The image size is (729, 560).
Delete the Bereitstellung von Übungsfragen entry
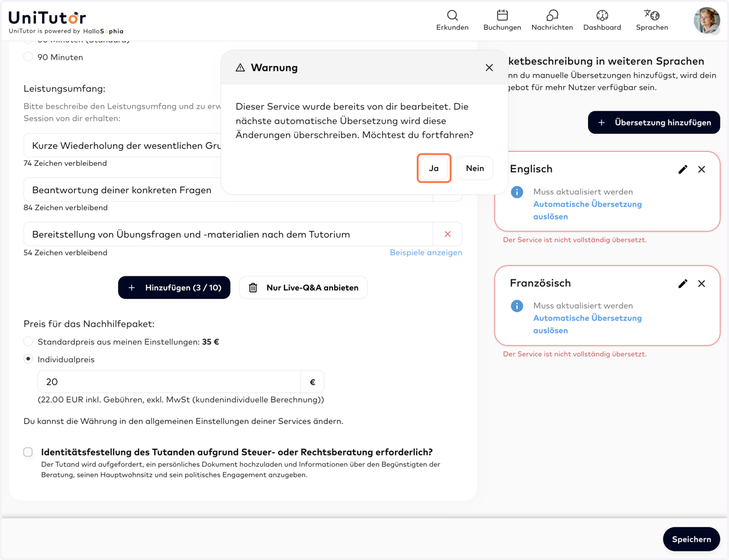[x=448, y=234]
